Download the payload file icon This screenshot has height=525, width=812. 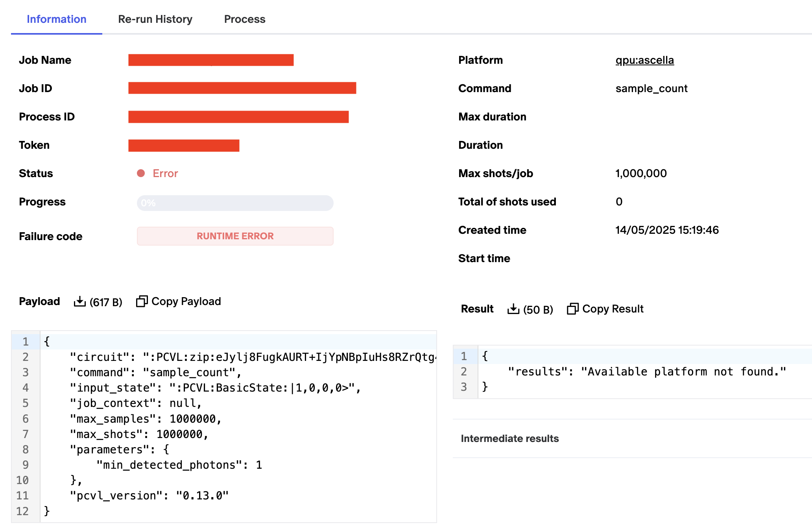click(x=80, y=301)
